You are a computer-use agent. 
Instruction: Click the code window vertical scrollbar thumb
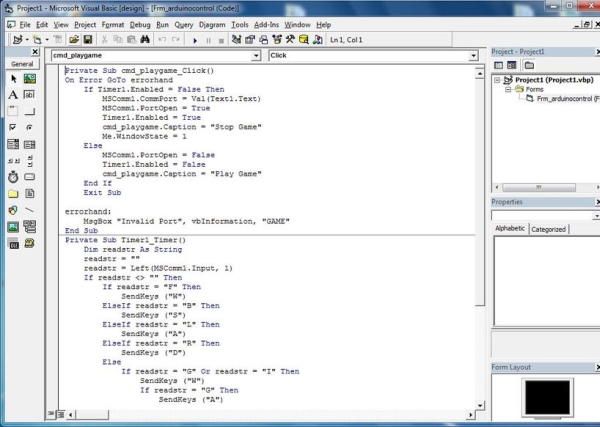(479, 192)
